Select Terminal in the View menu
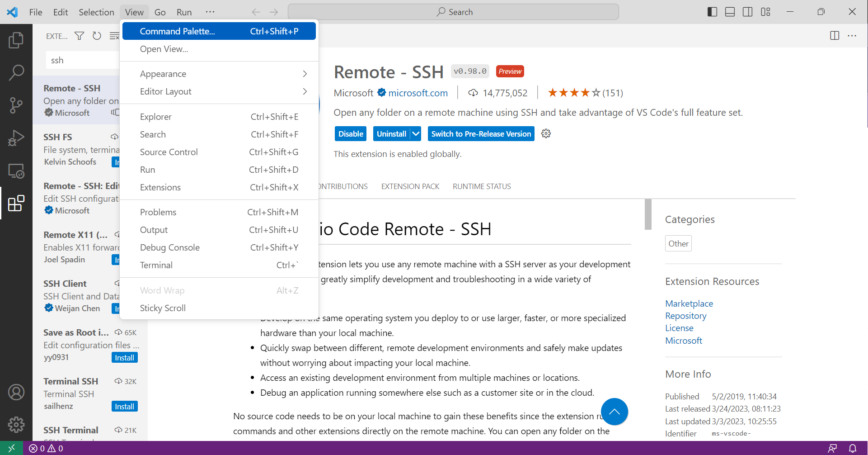 tap(219, 265)
